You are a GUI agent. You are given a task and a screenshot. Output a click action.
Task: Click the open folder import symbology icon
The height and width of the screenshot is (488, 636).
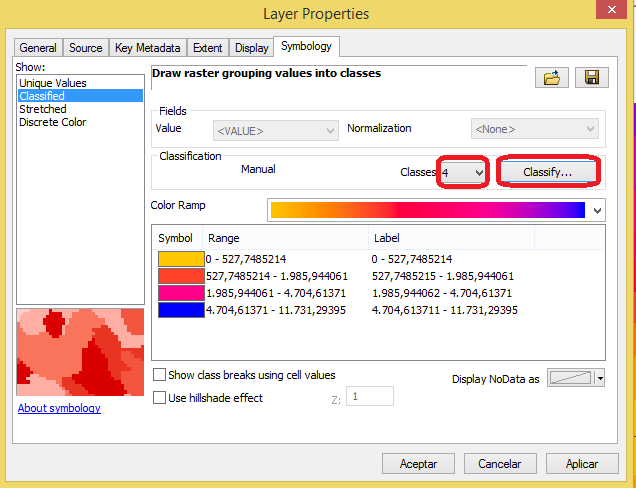click(551, 78)
